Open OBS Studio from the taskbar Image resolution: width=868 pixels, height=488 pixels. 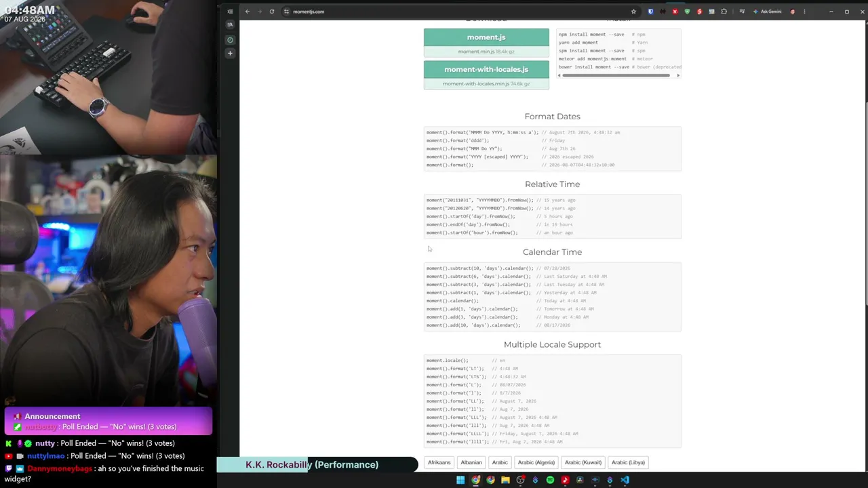pyautogui.click(x=520, y=480)
